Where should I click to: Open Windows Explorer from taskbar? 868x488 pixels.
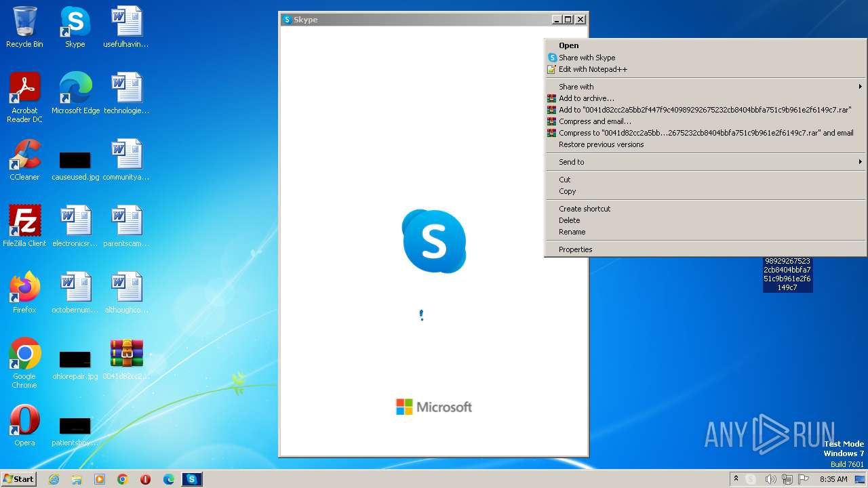77,479
